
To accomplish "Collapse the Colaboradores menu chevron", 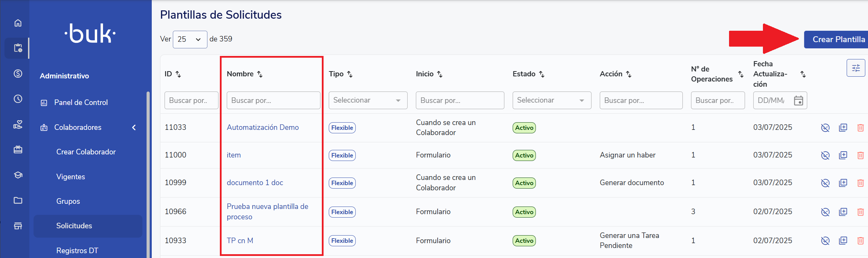I will click(134, 127).
